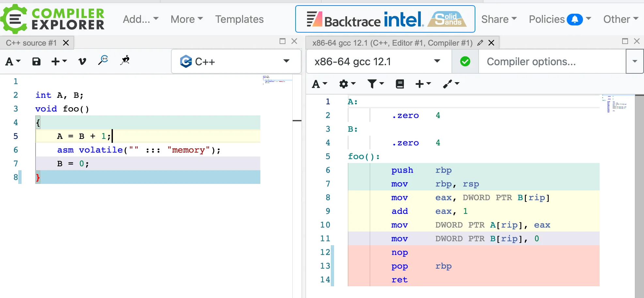Select the C++ source #1 tab
644x298 pixels.
coord(31,43)
